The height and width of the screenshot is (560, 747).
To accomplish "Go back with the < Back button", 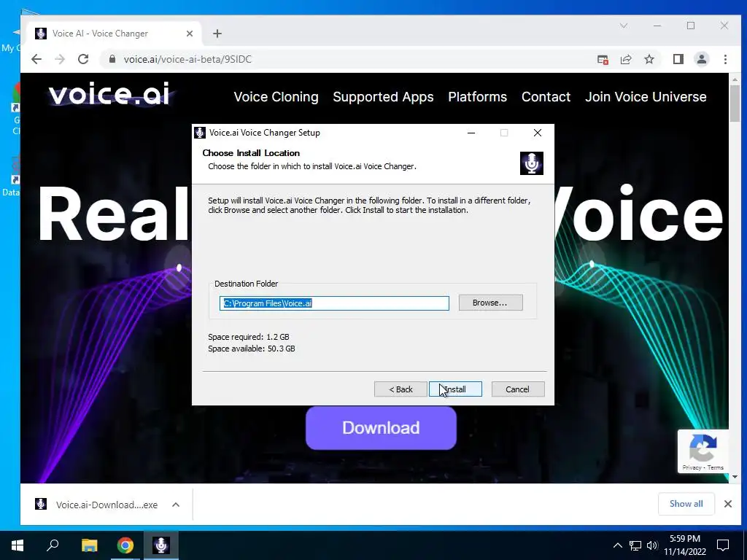I will pyautogui.click(x=400, y=389).
